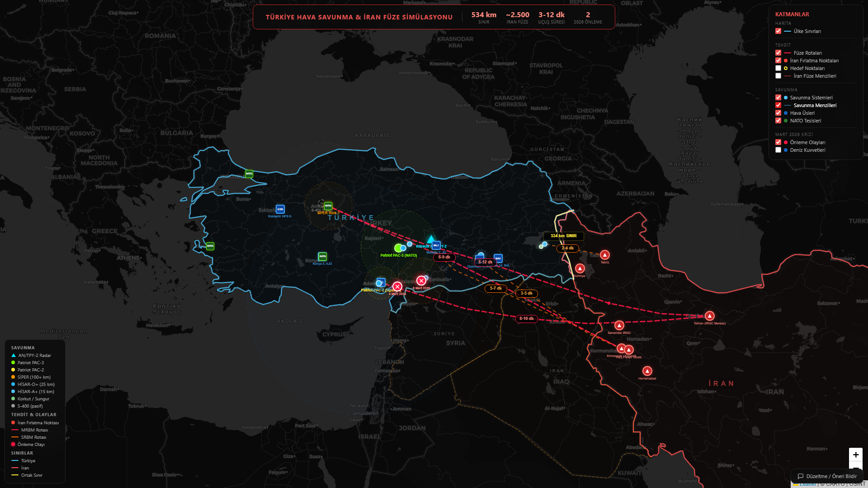Click the Tabriz launch point marker
This screenshot has width=868, height=488.
604,255
